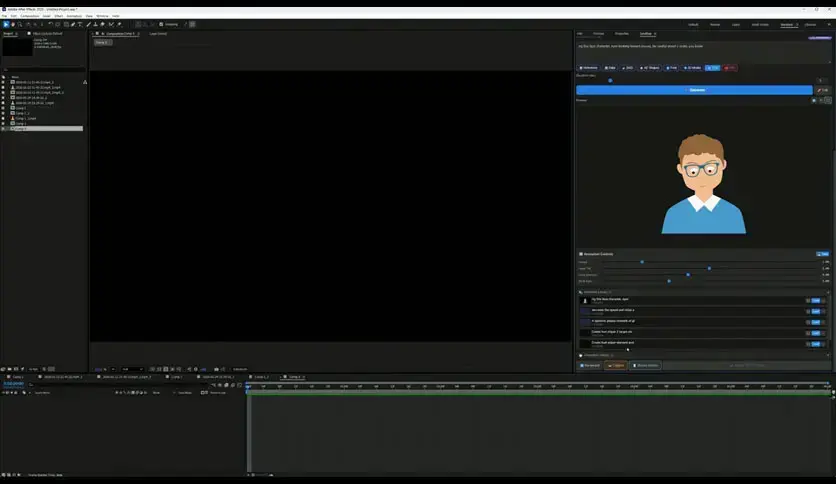The height and width of the screenshot is (484, 836).
Task: Open the Preview panel tab
Action: tap(599, 34)
